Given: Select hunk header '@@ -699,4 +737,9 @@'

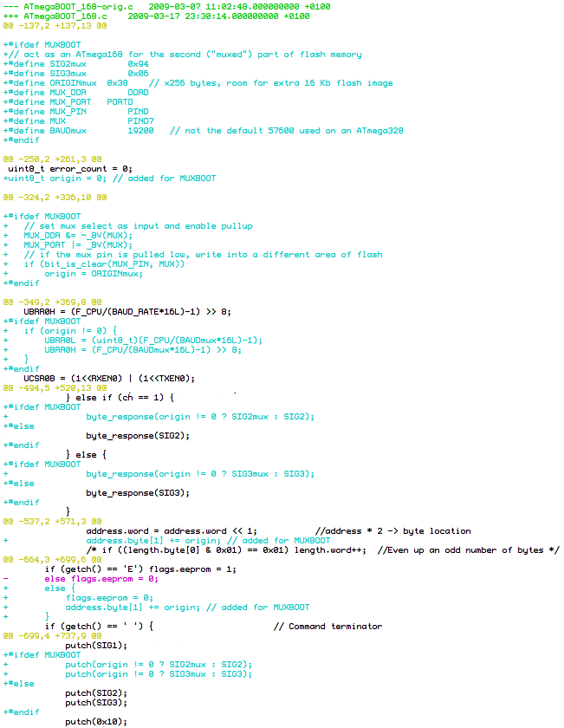Looking at the screenshot, I should pos(52,635).
